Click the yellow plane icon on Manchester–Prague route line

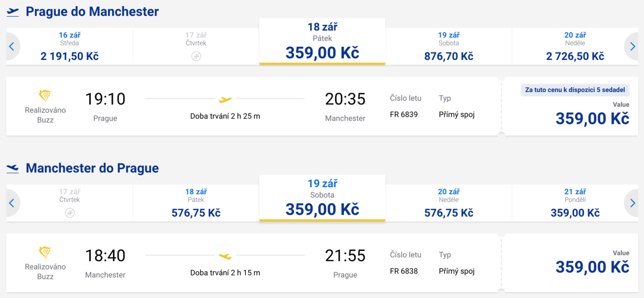point(225,256)
